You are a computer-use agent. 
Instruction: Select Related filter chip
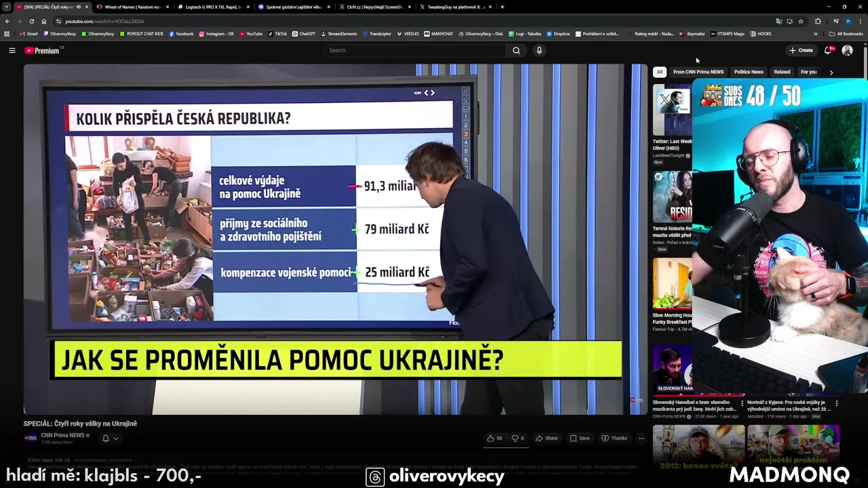click(x=782, y=72)
